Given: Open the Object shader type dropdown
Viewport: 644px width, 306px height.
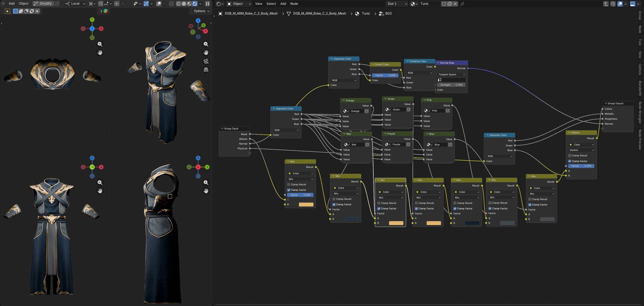Looking at the screenshot, I should tap(239, 4).
